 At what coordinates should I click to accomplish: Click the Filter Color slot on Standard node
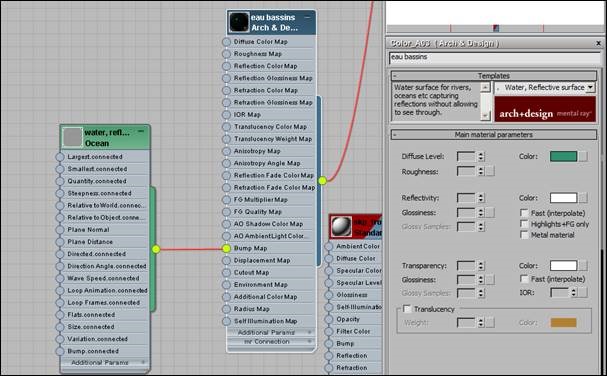click(353, 331)
